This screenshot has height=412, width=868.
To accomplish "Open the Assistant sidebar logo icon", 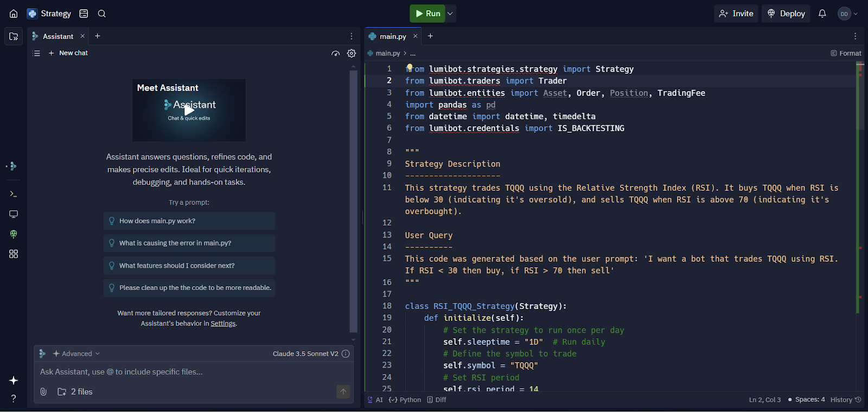I will 14,166.
